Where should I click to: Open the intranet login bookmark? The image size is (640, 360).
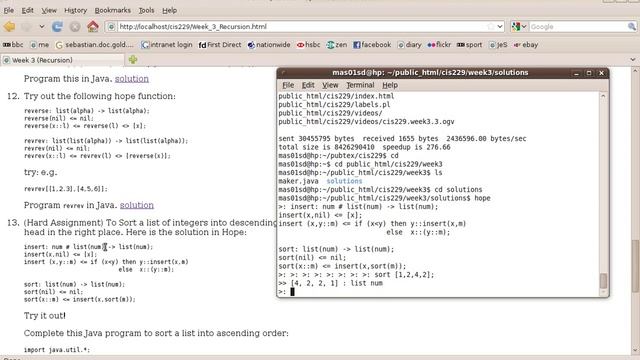[167, 44]
